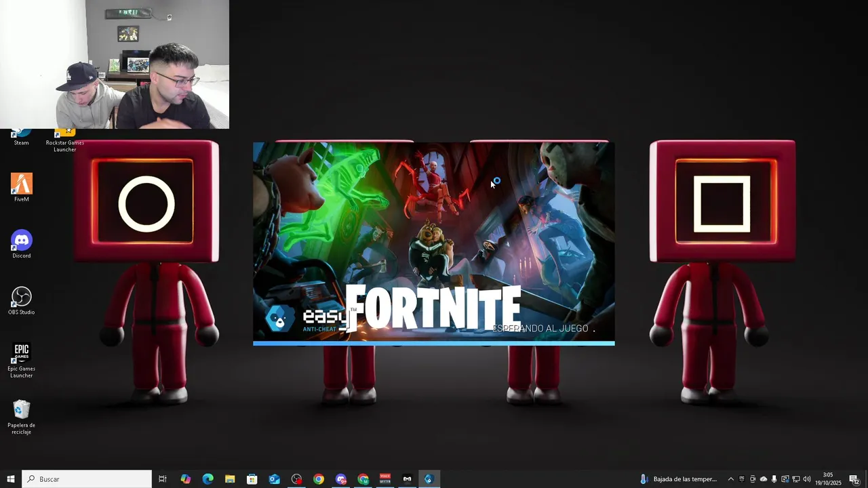
Task: Open Chrome profile M taskbar icon
Action: (363, 479)
